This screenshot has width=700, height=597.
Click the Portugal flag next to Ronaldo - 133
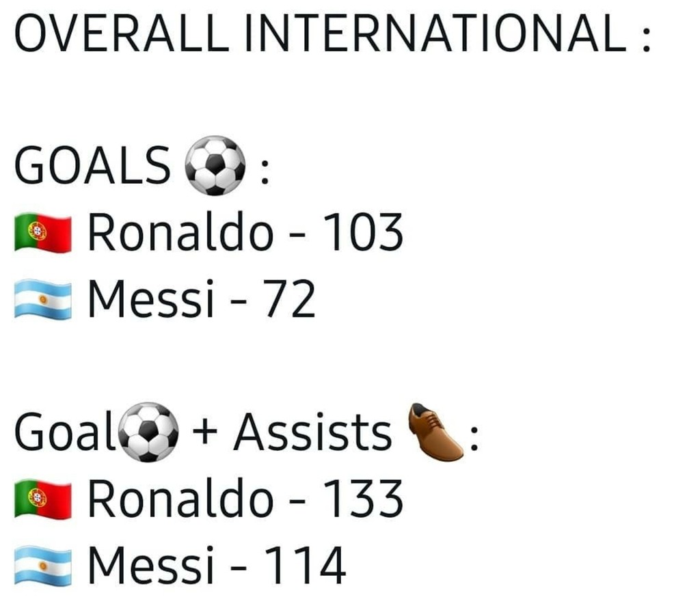(x=43, y=499)
